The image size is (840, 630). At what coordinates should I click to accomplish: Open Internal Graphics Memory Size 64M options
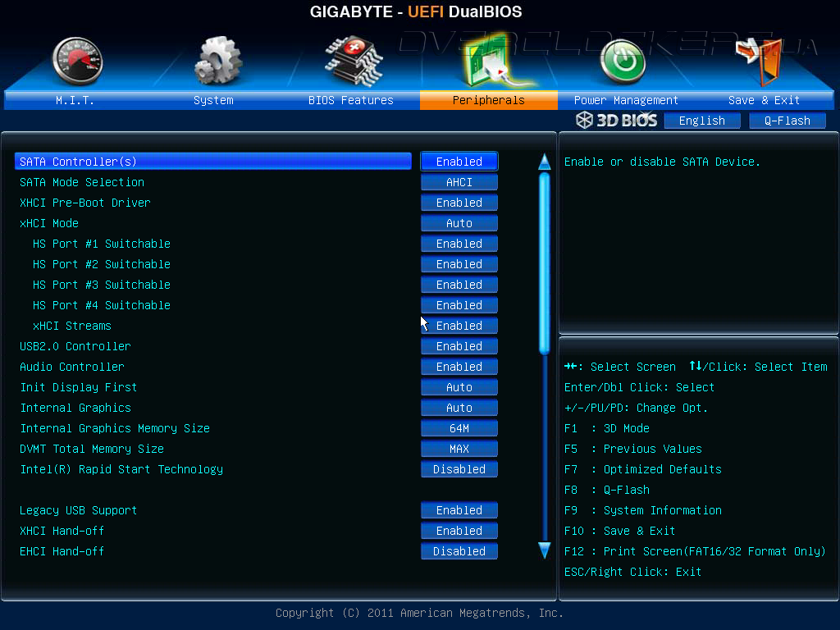pos(459,428)
